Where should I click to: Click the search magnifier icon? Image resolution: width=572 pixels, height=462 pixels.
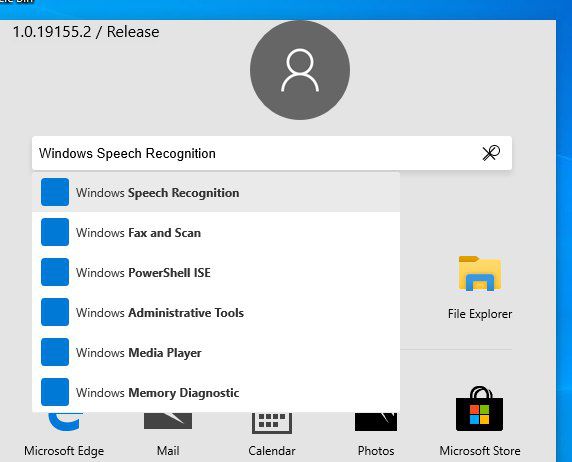pos(491,153)
